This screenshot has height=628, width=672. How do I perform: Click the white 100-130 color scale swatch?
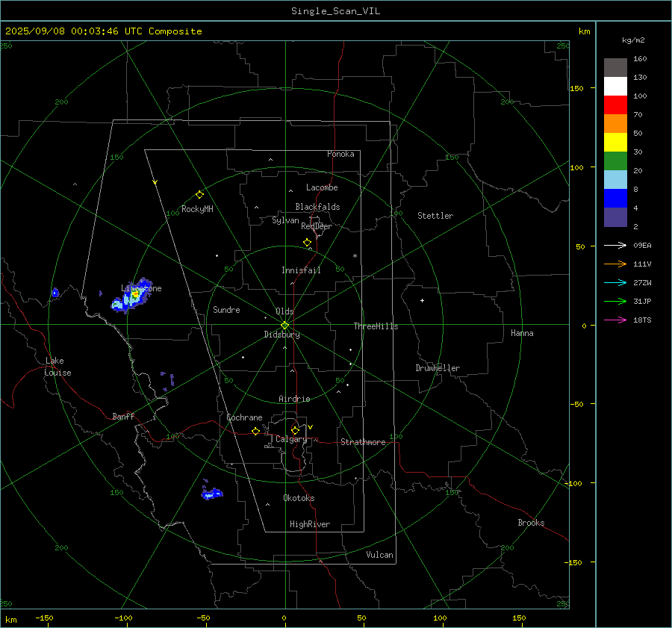(615, 87)
